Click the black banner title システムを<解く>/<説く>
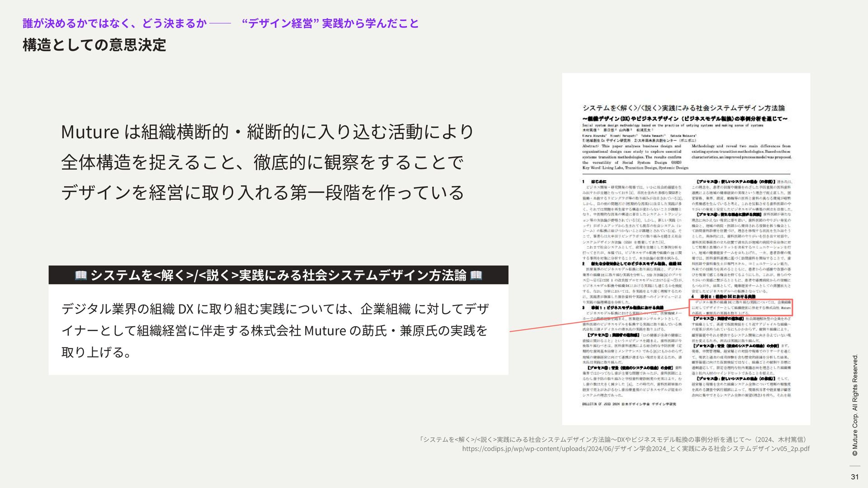This screenshot has width=868, height=488. (x=278, y=275)
